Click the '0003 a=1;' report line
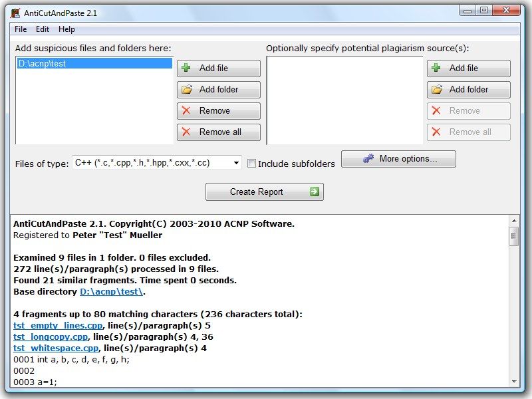Screen dimensions: 532x399 pyautogui.click(x=35, y=382)
